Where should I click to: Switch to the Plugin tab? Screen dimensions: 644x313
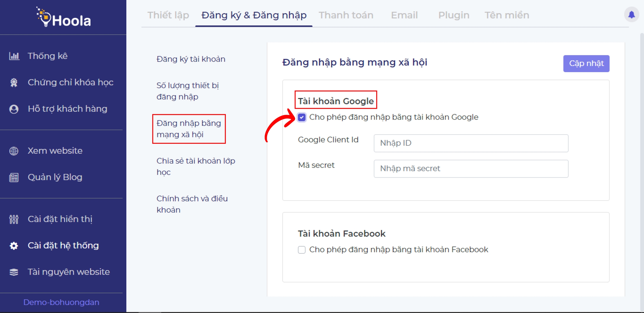pos(453,15)
